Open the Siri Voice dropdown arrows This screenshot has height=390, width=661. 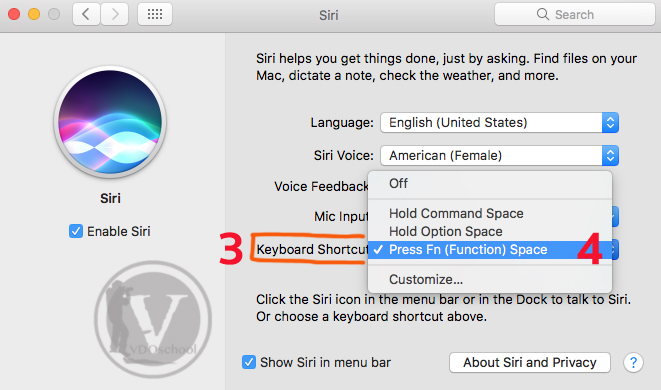[x=610, y=156]
